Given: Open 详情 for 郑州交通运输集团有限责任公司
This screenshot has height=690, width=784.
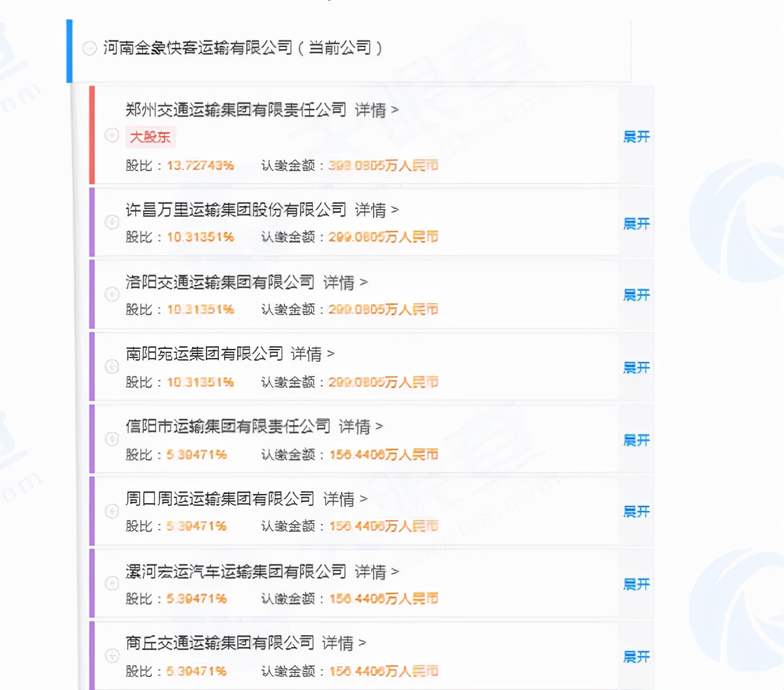Looking at the screenshot, I should [376, 110].
